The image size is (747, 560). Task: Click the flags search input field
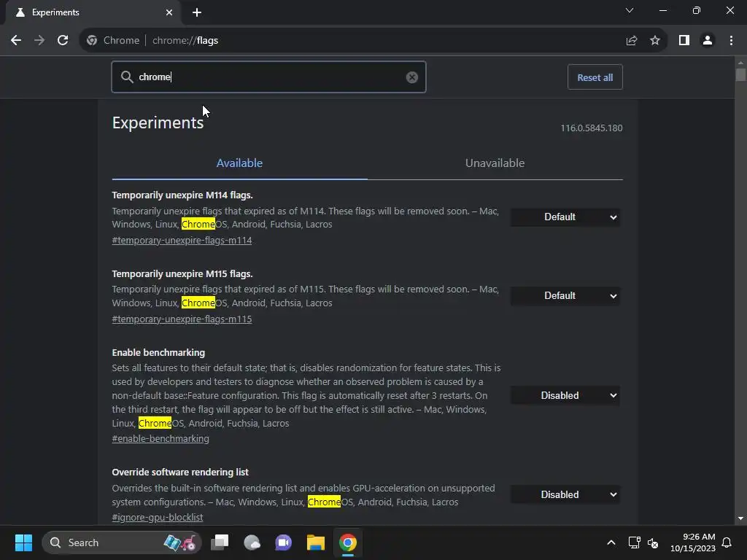[x=268, y=77]
